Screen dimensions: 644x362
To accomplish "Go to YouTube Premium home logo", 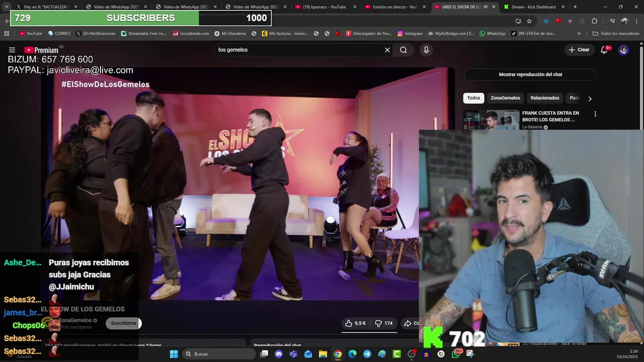I will pos(41,50).
